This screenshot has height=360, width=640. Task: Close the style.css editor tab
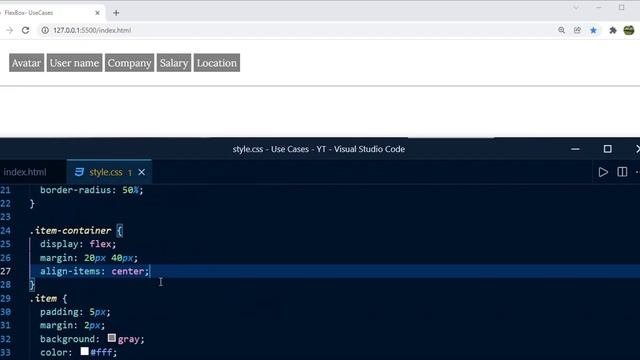click(x=142, y=172)
